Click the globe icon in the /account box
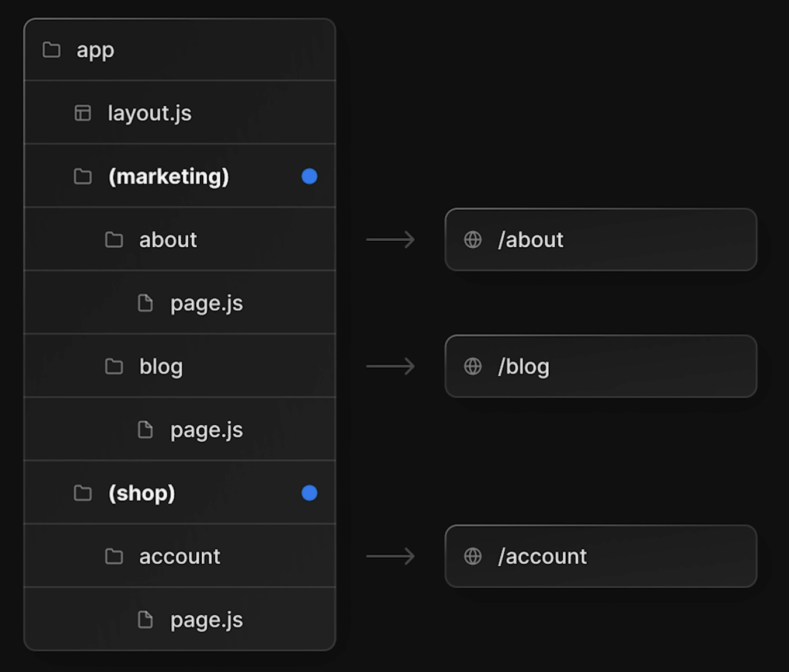 pos(473,556)
